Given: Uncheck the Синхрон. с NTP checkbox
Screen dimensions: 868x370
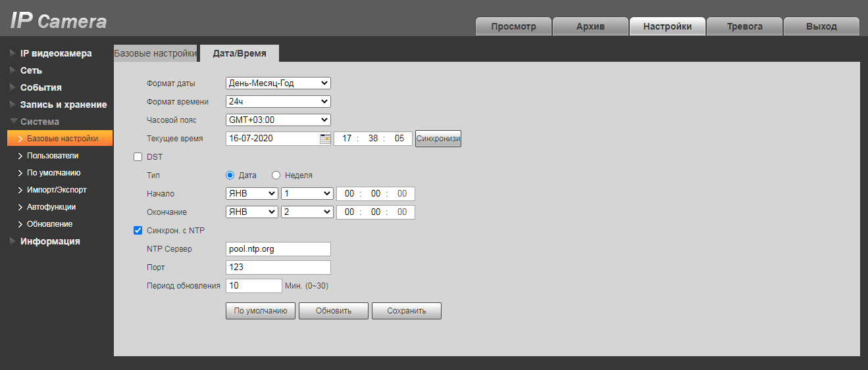Looking at the screenshot, I should click(138, 231).
